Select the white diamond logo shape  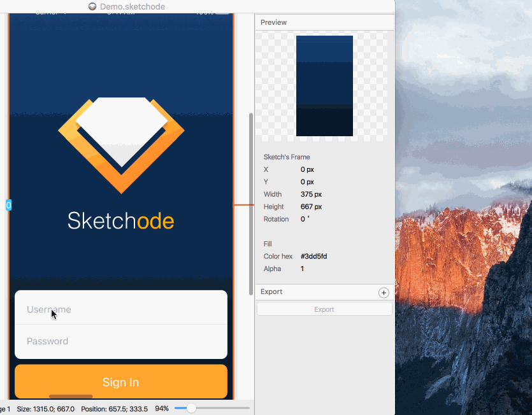(122, 132)
